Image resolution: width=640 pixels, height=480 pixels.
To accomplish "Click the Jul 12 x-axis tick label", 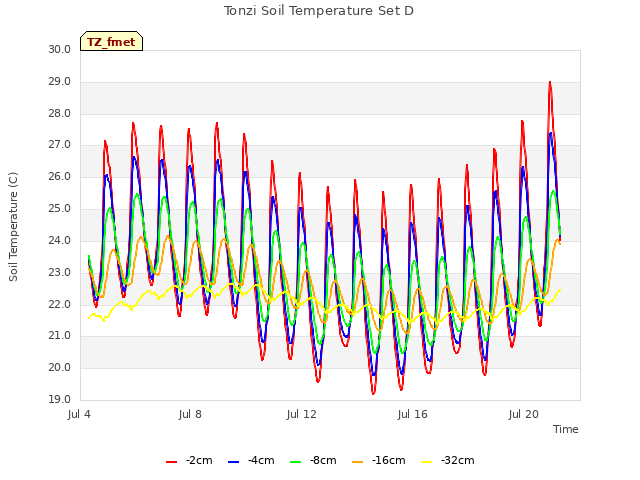I will 302,414.
